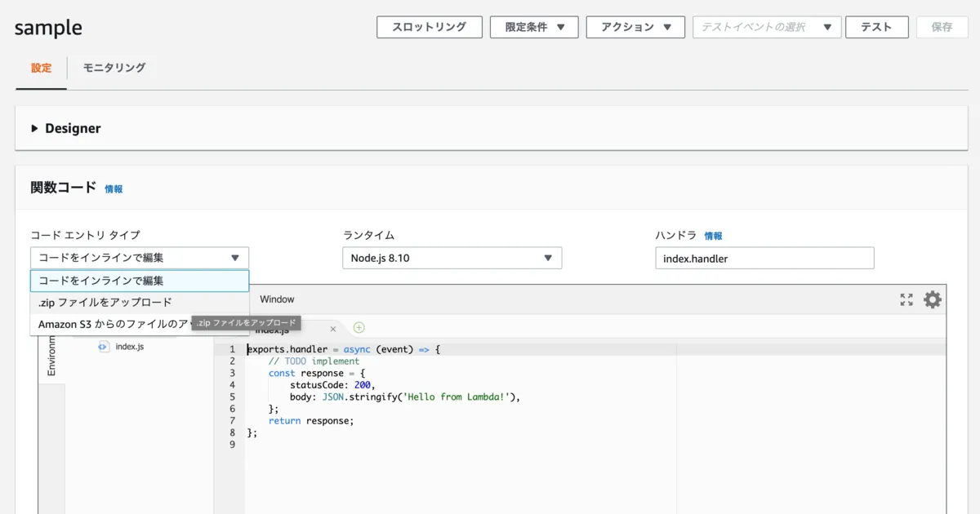Close the index.js editor tab

click(x=332, y=329)
